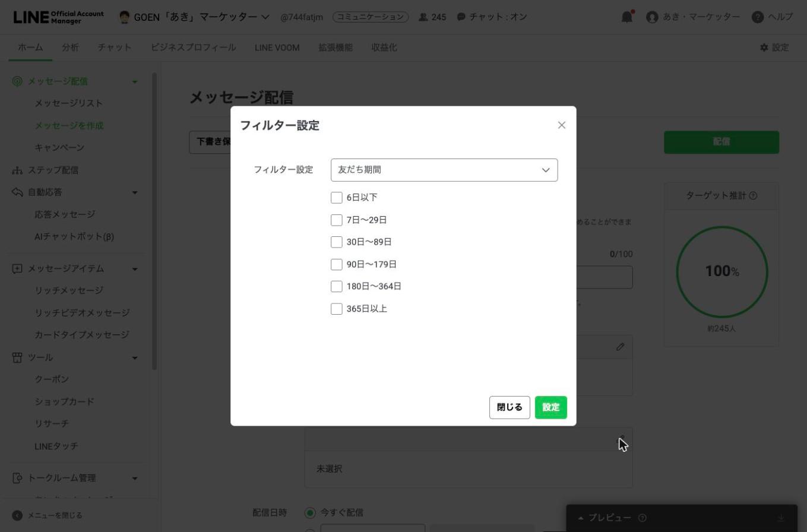Check the 7日〜29日 checkbox

pos(337,220)
